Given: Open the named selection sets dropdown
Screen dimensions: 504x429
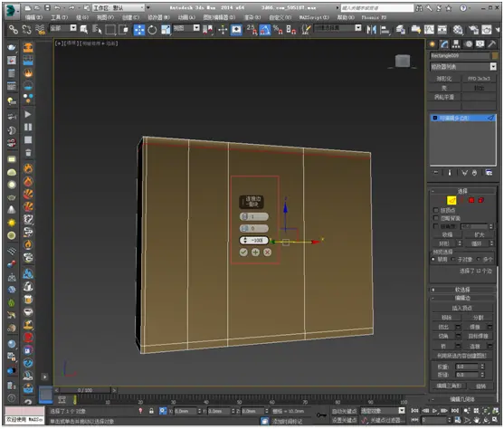Looking at the screenshot, I should coord(338,28).
